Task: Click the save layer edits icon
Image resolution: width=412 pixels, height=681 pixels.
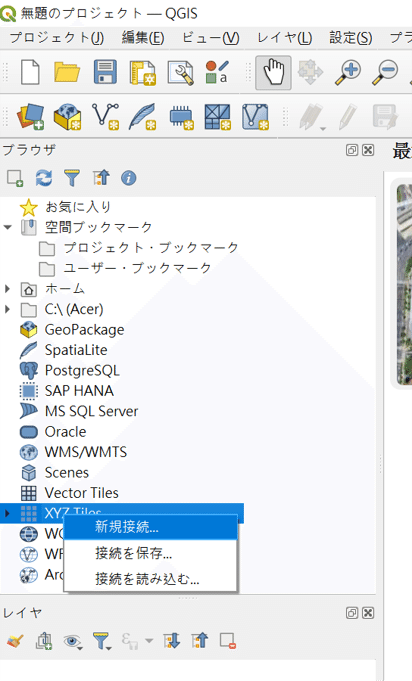Action: coord(385,117)
